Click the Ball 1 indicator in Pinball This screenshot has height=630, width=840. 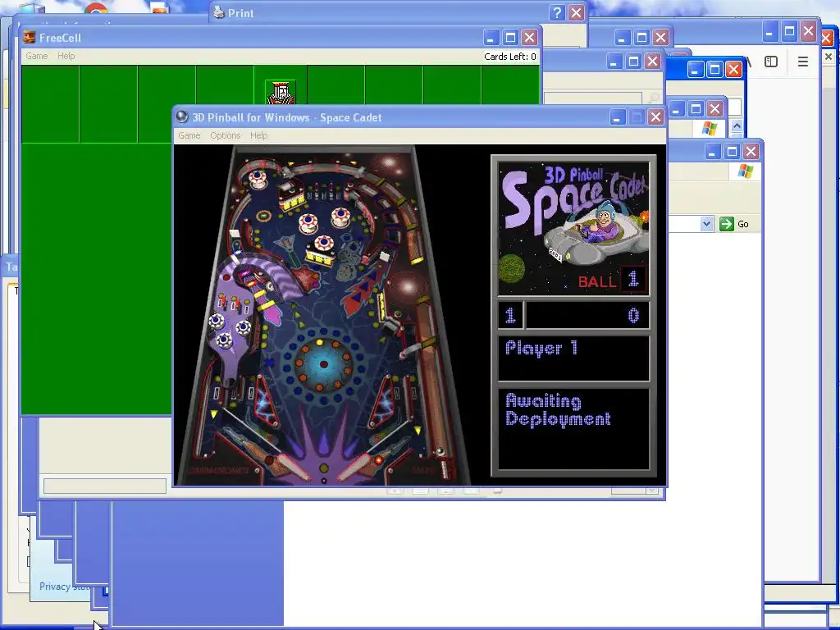click(611, 280)
